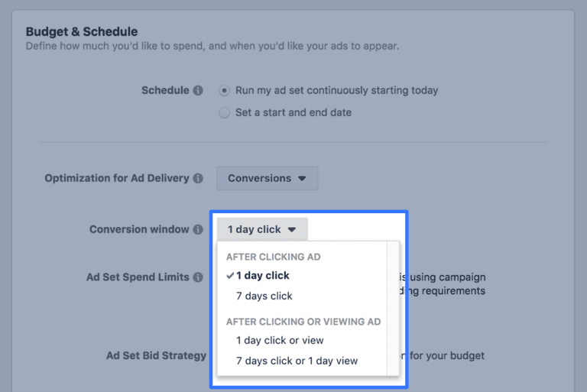Click checkmark icon beside 1 day click
The height and width of the screenshot is (392, 587).
point(230,276)
